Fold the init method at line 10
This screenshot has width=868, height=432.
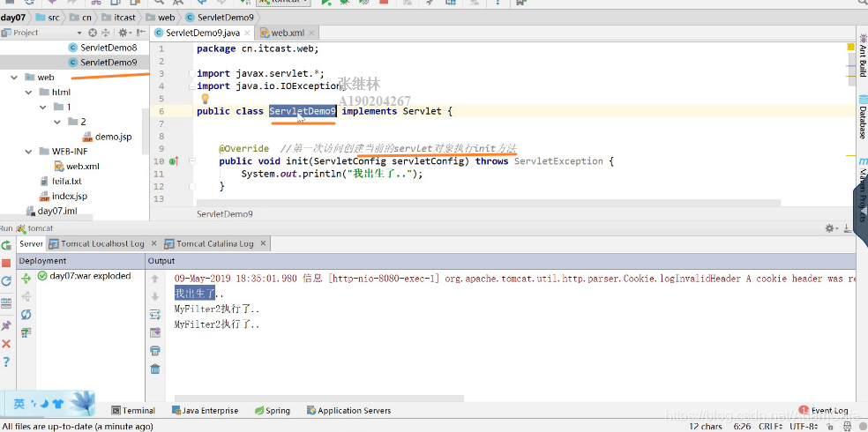192,161
